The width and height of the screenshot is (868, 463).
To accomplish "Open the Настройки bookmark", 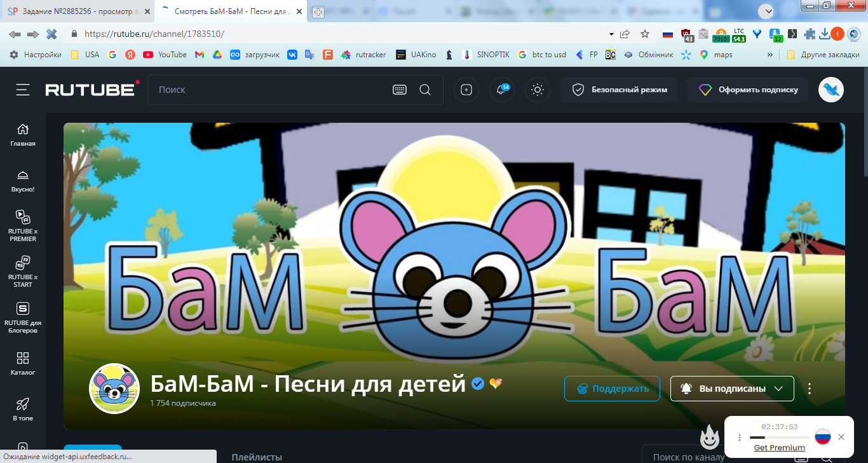I will pyautogui.click(x=36, y=55).
